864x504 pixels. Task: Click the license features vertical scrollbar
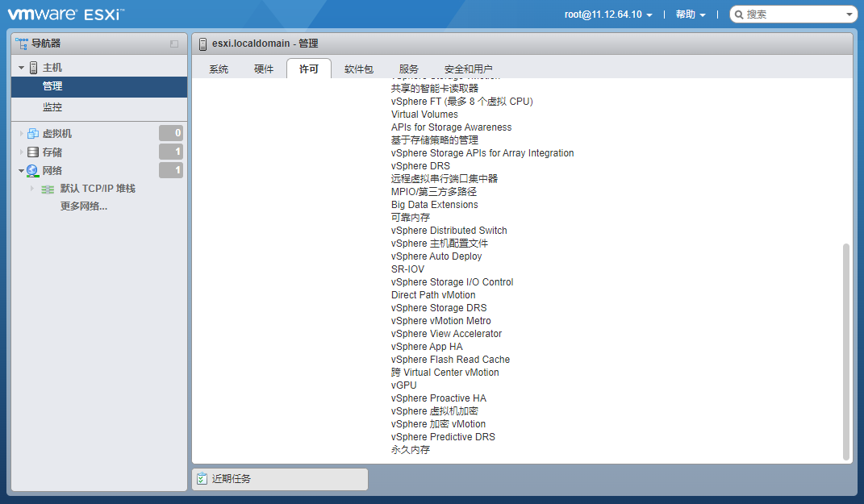845,352
